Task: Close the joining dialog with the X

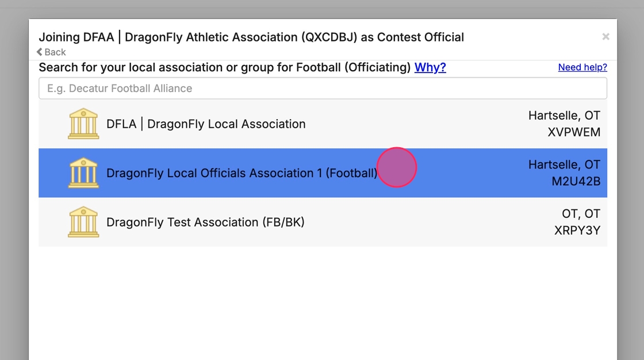Action: coord(605,37)
